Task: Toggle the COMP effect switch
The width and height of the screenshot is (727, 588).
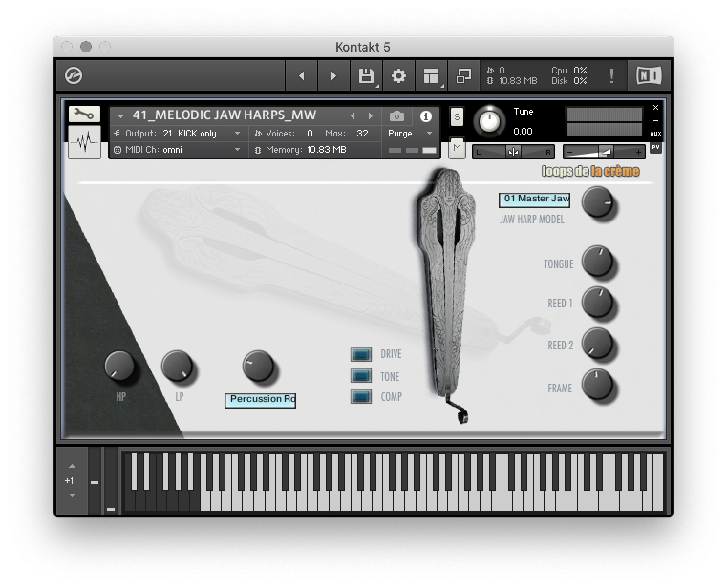Action: coord(361,397)
